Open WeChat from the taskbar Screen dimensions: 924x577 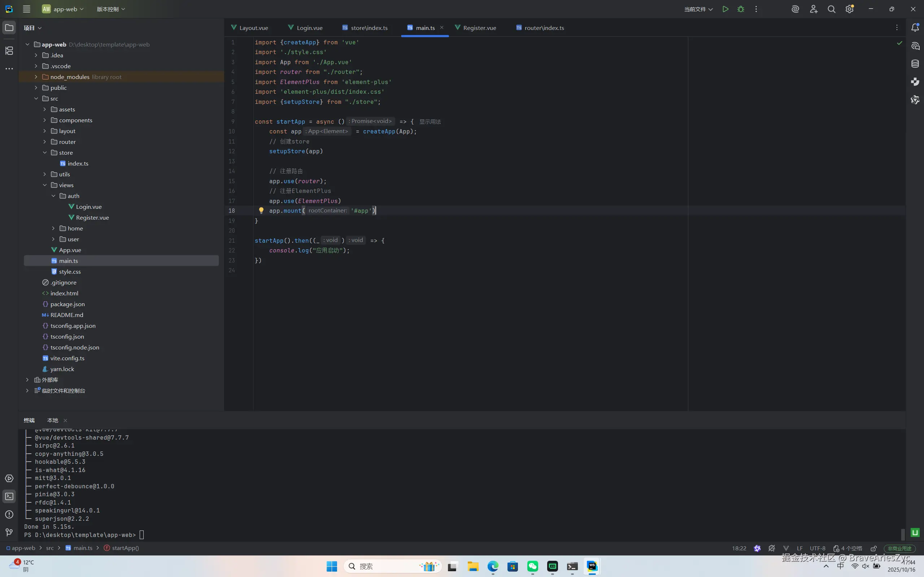[x=532, y=566]
